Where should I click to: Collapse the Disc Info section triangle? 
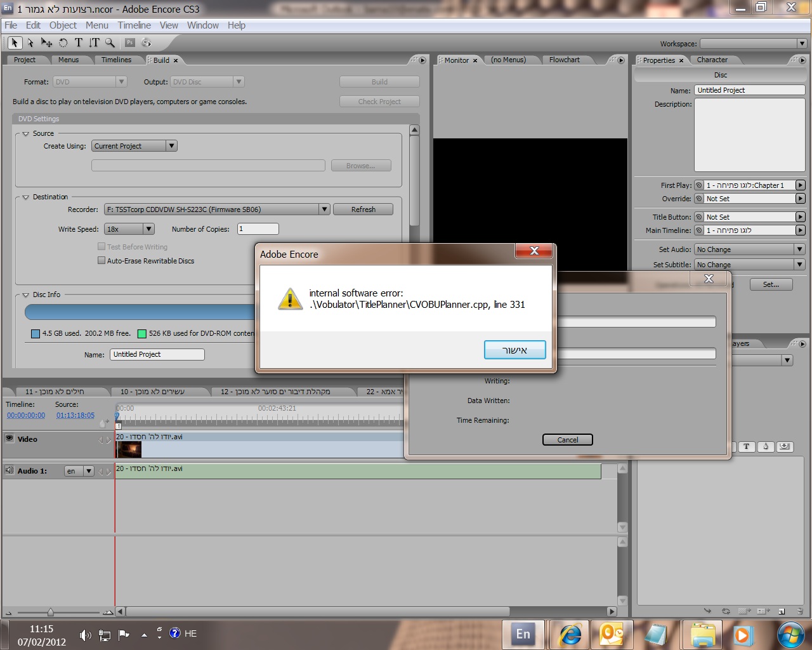[x=26, y=295]
